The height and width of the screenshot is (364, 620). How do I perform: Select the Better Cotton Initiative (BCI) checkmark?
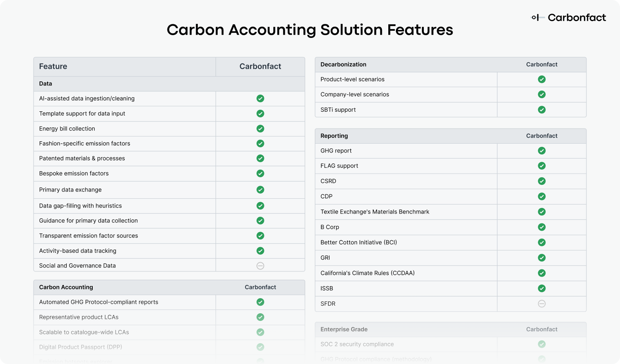click(542, 242)
